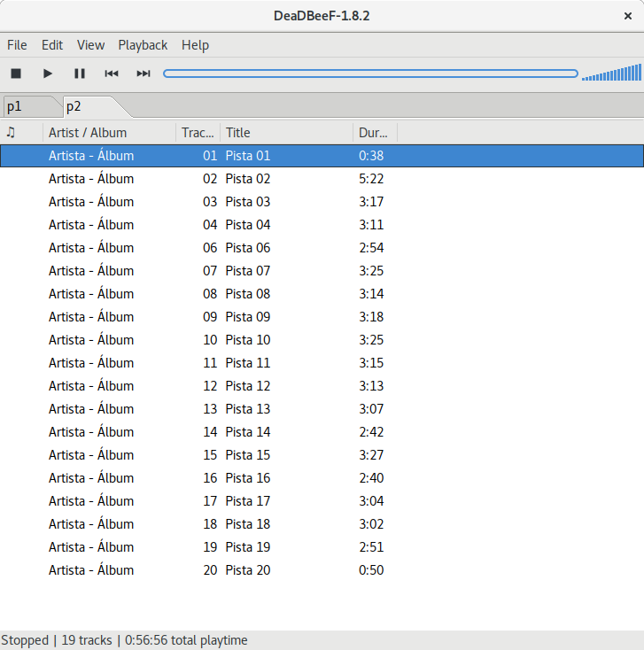
Task: Select the Pista 12 track row
Action: 322,386
